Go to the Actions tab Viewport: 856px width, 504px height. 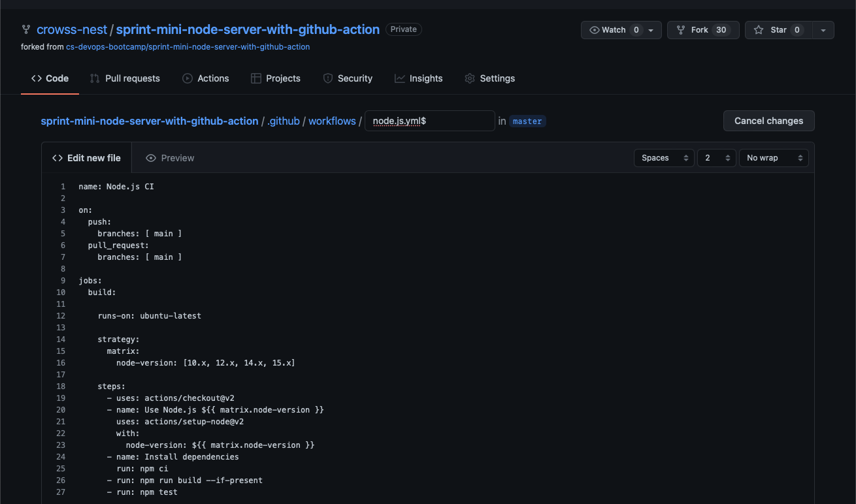205,78
